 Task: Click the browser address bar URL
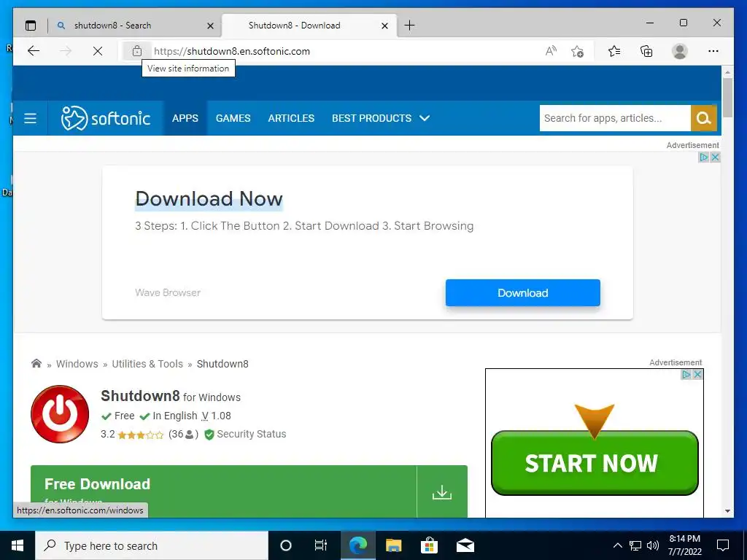[231, 51]
